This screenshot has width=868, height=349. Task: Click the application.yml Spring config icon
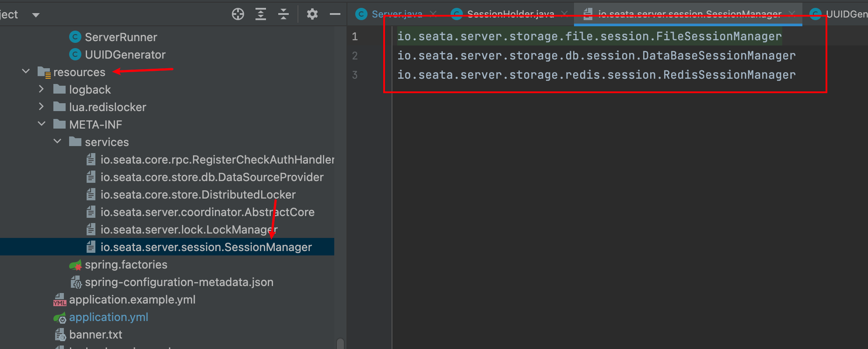tap(60, 318)
